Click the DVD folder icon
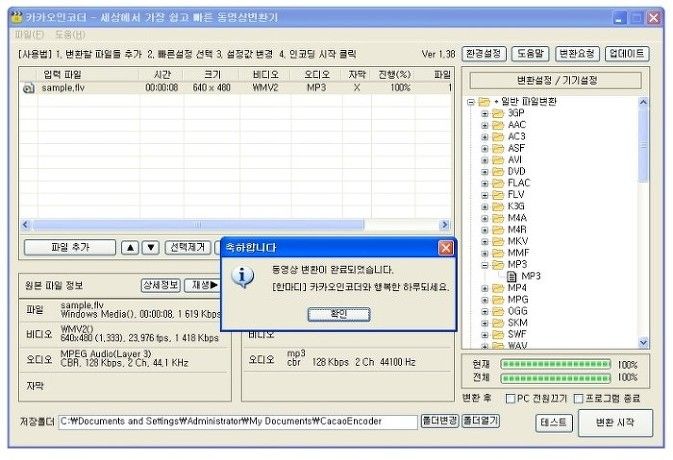Viewport: 673px width, 460px height. (x=498, y=172)
